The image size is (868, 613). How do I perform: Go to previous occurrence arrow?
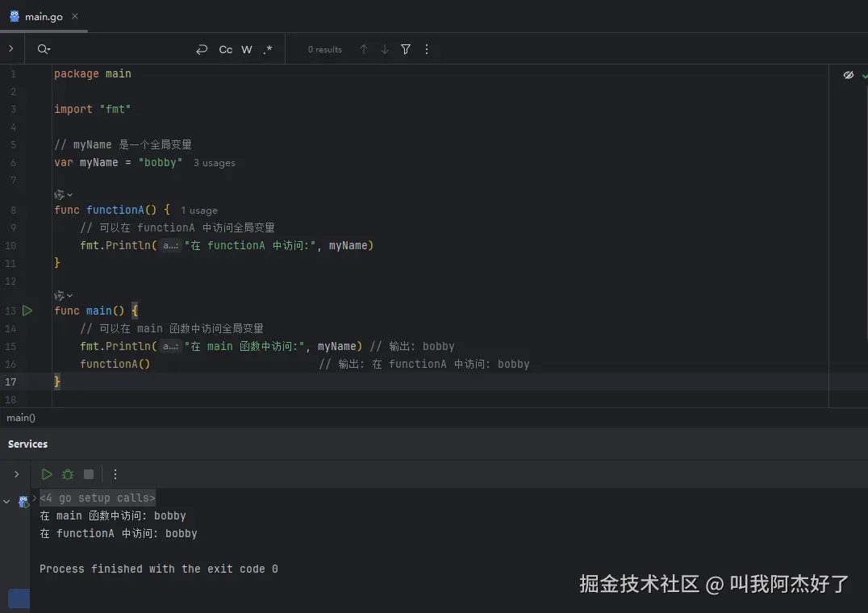(364, 49)
